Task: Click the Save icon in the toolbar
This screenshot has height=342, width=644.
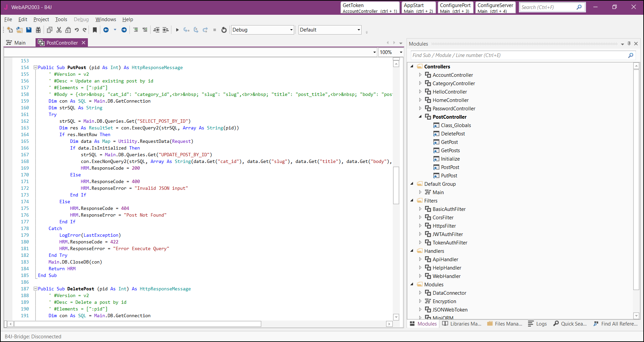Action: 29,30
